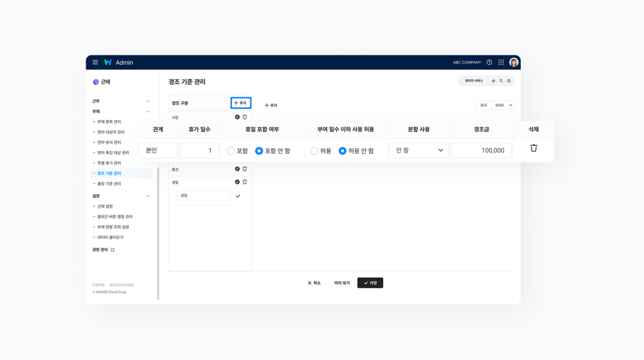The image size is (644, 360).
Task: Delete the 생일 category with its trash icon
Action: pyautogui.click(x=245, y=182)
